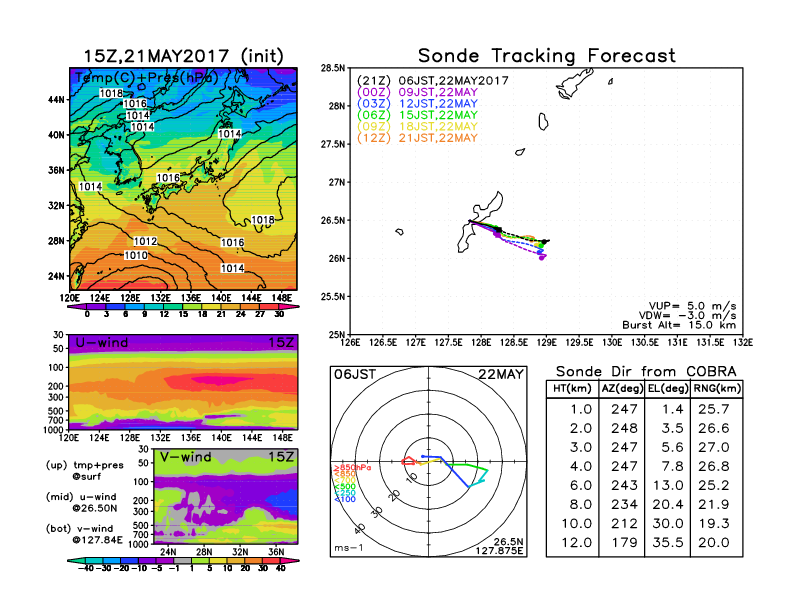This screenshot has width=792, height=612.
Task: Select the range value "25.7"
Action: pyautogui.click(x=714, y=409)
